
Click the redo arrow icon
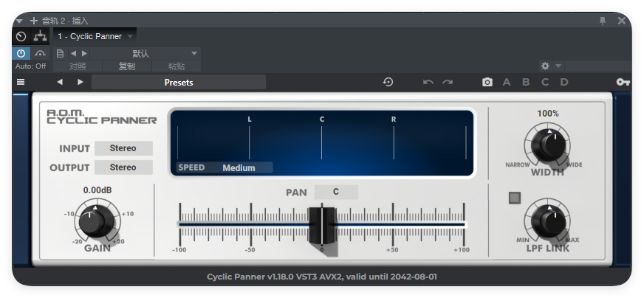coord(448,82)
